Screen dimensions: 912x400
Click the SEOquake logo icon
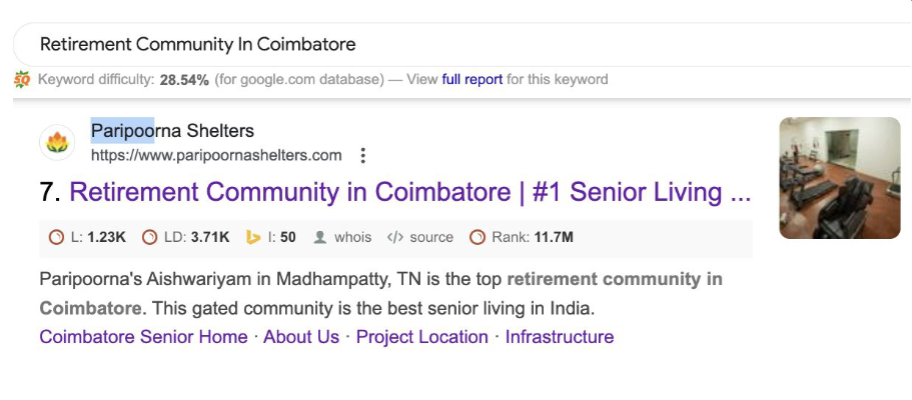tap(22, 79)
